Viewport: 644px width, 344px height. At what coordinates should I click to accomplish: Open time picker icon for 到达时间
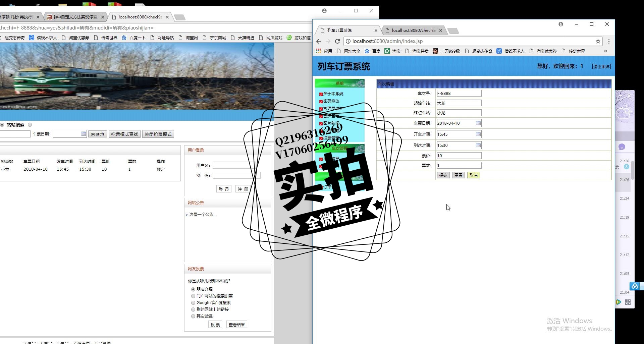(x=478, y=145)
